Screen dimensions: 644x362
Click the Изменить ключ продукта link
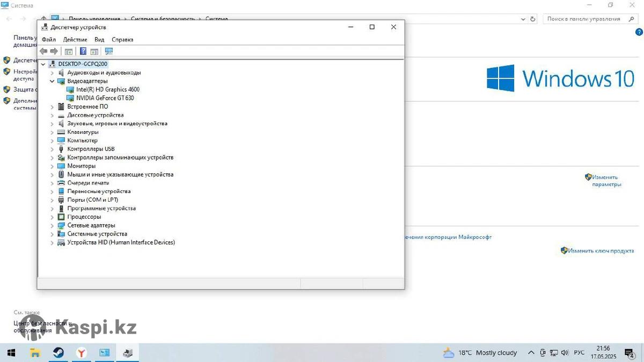tap(601, 250)
